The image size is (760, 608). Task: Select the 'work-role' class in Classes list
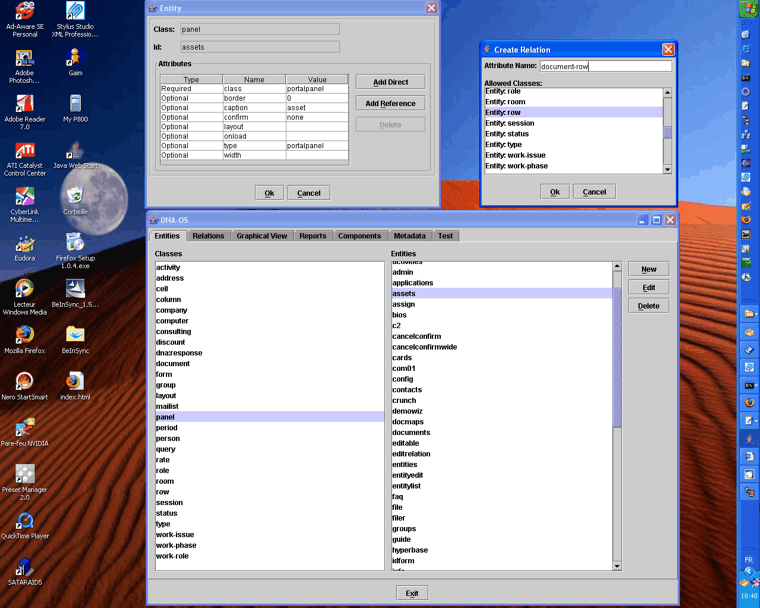(x=269, y=556)
